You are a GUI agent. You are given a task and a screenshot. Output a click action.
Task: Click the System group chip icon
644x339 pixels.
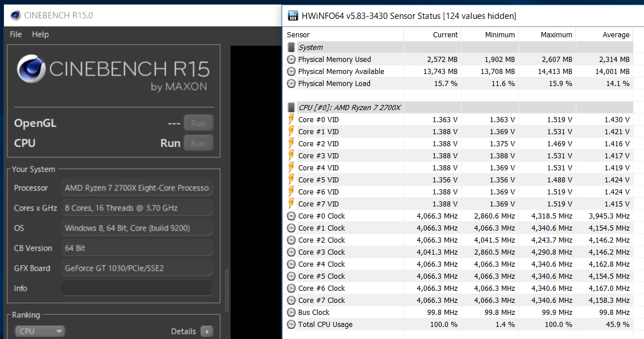click(291, 47)
